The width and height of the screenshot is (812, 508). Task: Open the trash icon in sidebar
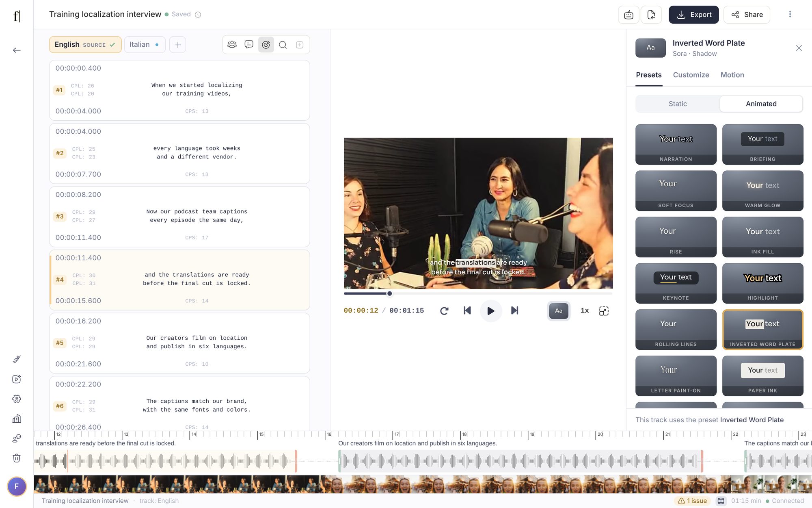point(17,458)
